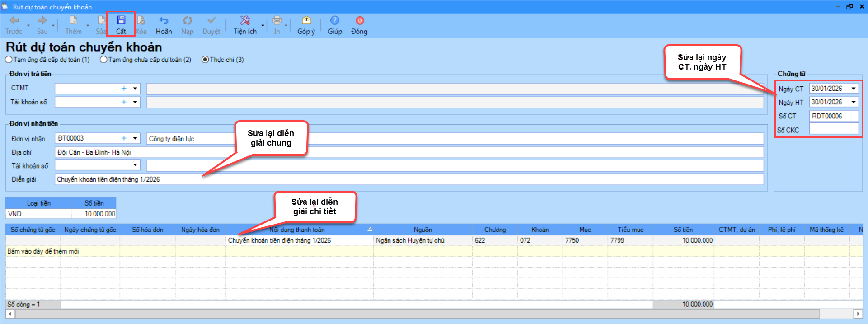Screen dimensions: 868x324
Task: Click the Tiểu mục column header
Action: coord(631,230)
